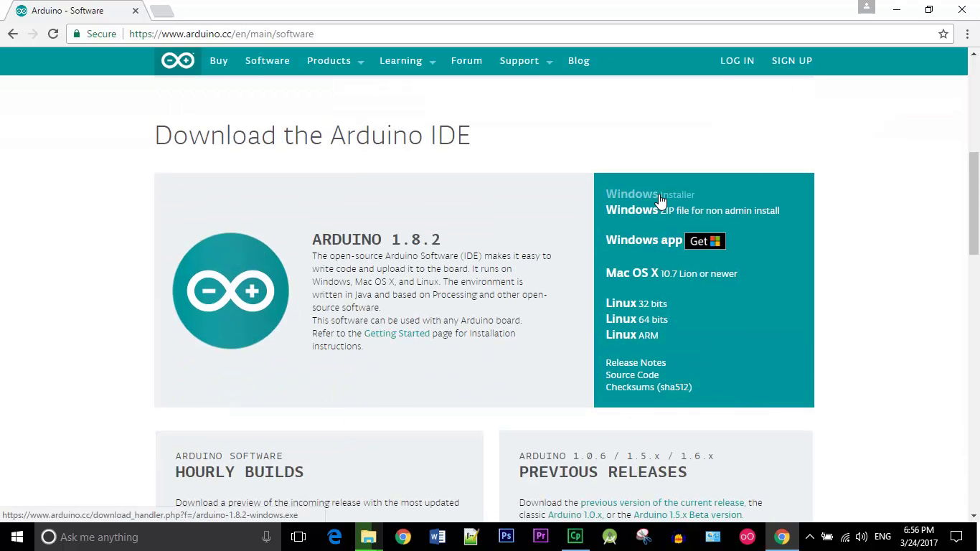Go back with the browser back arrow

[13, 34]
